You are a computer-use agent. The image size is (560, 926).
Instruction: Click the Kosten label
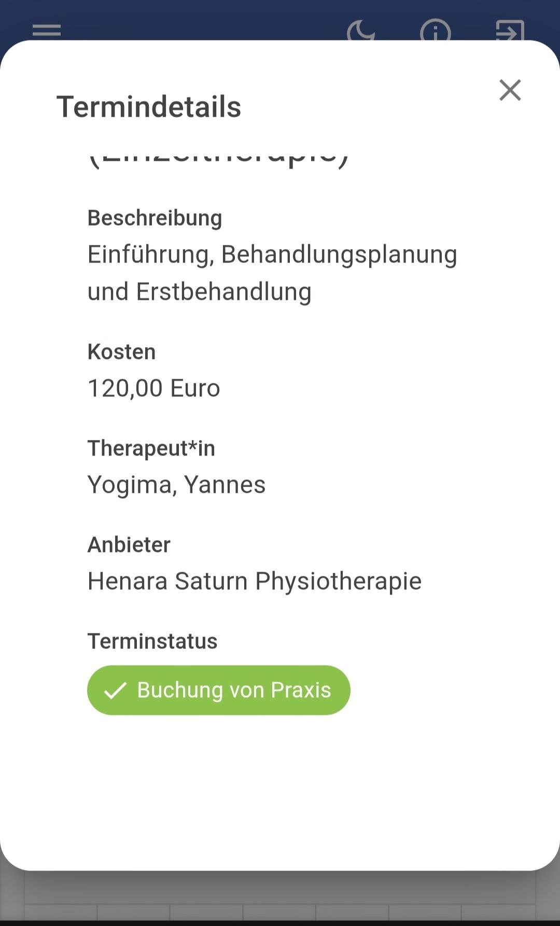pos(121,352)
